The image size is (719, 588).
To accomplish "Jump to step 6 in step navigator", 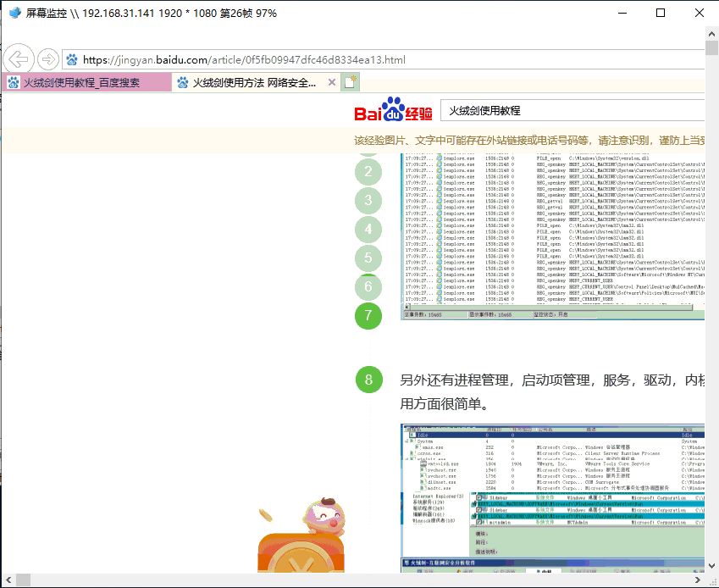I will (x=368, y=286).
